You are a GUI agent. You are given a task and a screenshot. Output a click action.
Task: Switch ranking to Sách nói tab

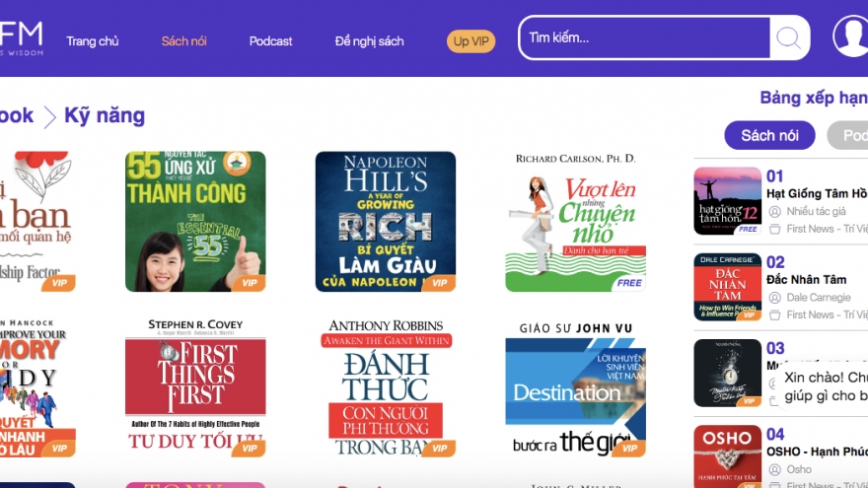769,135
